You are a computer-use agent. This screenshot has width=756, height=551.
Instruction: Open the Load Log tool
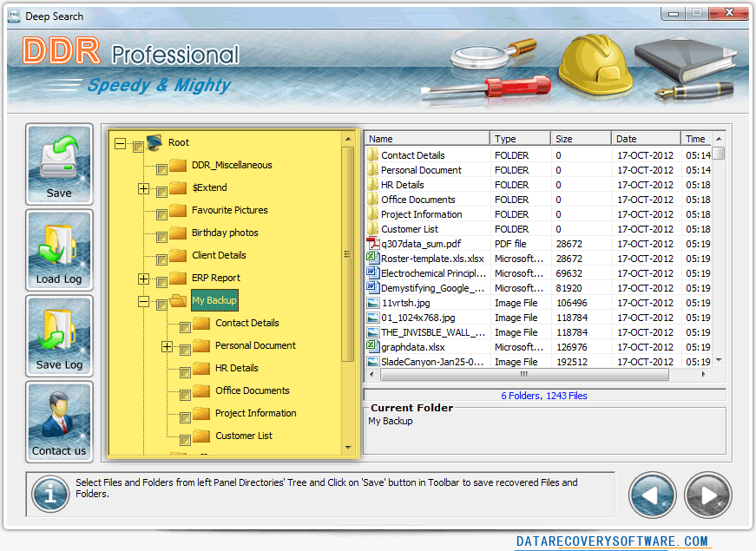(x=59, y=250)
